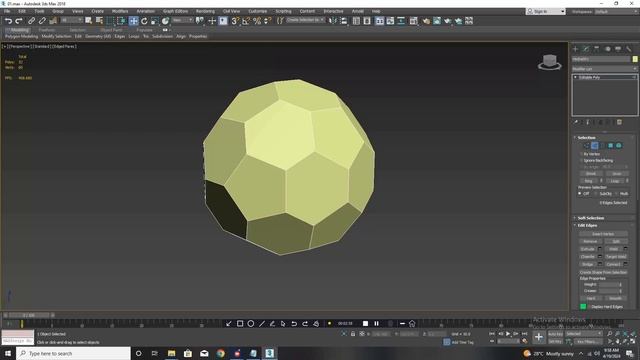This screenshot has width=640, height=360.
Task: Click the Redo arrow icon
Action: pyautogui.click(x=19, y=21)
